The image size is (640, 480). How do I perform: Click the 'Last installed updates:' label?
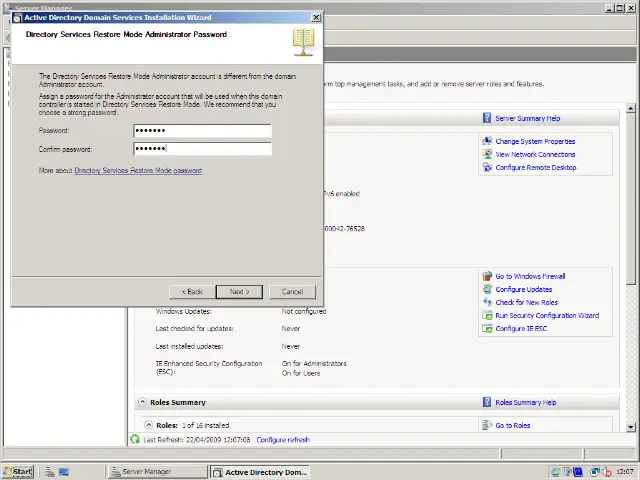(189, 347)
